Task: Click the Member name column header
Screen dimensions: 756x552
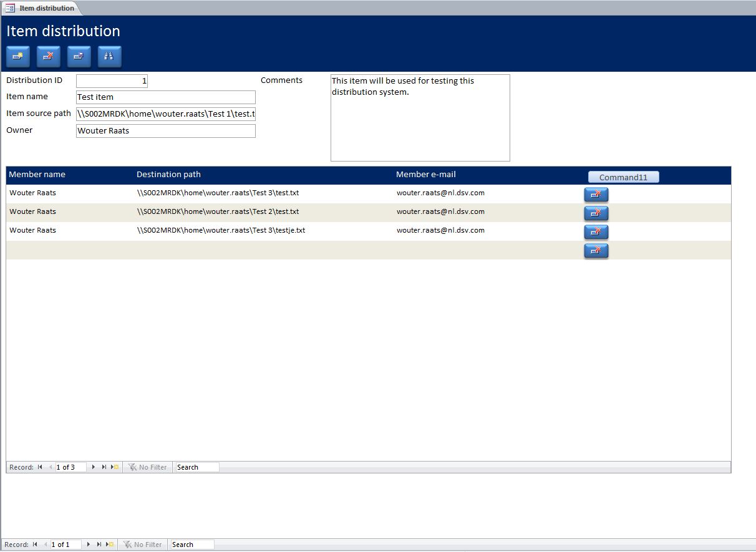Action: (x=37, y=175)
